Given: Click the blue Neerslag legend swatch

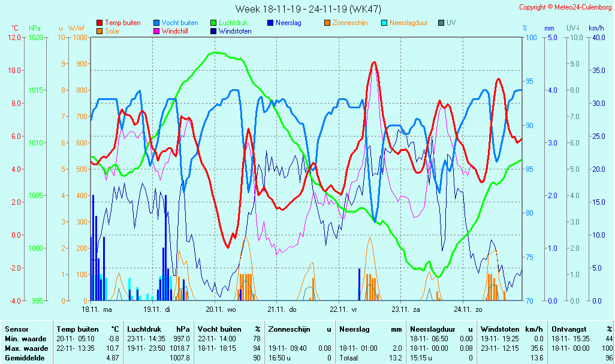Looking at the screenshot, I should tap(270, 23).
